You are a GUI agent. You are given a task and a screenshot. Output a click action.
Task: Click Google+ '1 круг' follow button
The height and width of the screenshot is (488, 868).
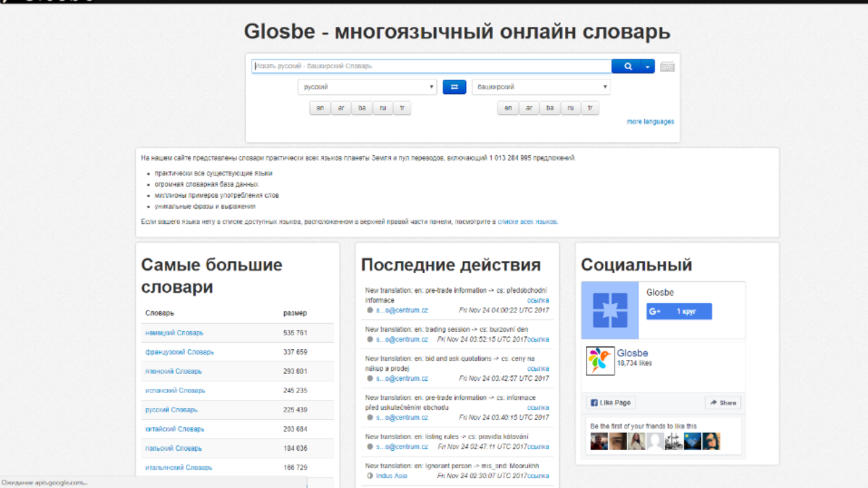(x=679, y=312)
